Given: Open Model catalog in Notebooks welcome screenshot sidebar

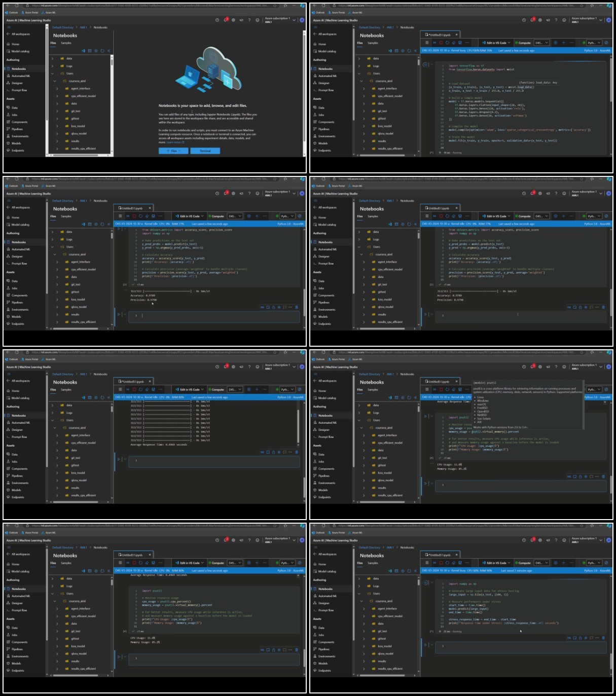Looking at the screenshot, I should (x=20, y=51).
